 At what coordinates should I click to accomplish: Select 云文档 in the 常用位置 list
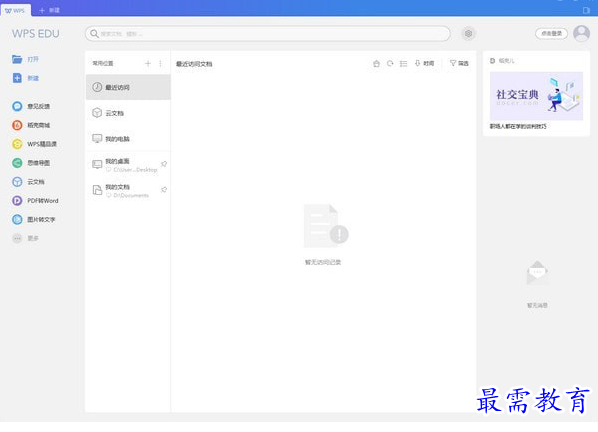[x=128, y=113]
